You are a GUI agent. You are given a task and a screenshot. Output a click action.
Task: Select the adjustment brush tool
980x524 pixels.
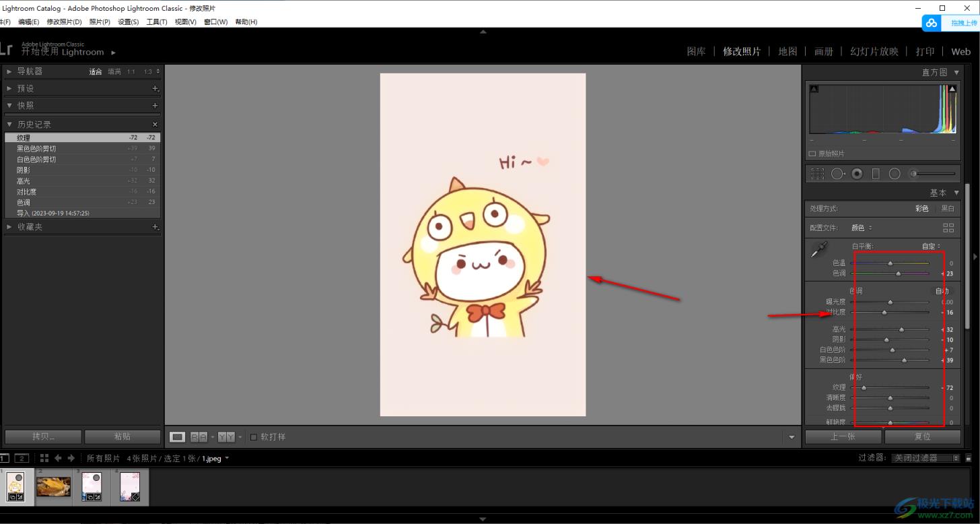(x=933, y=174)
